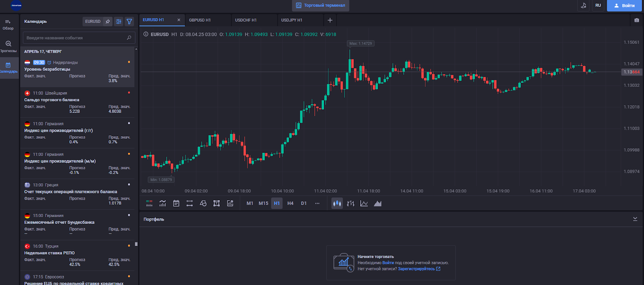Open Индекс цен производителей (м/м) event
The height and width of the screenshot is (285, 644).
(77, 164)
